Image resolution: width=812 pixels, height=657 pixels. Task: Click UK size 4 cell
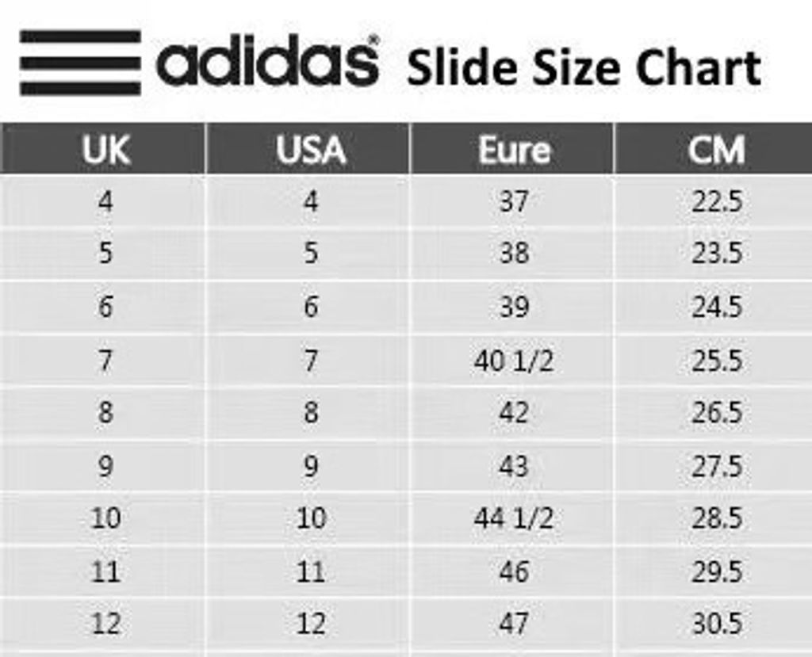[x=105, y=202]
